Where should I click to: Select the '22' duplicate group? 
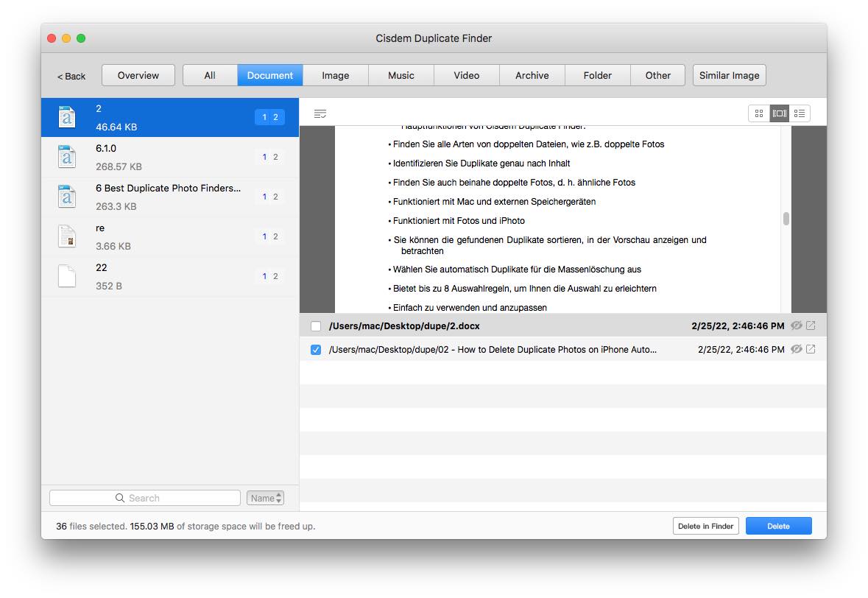tap(169, 276)
